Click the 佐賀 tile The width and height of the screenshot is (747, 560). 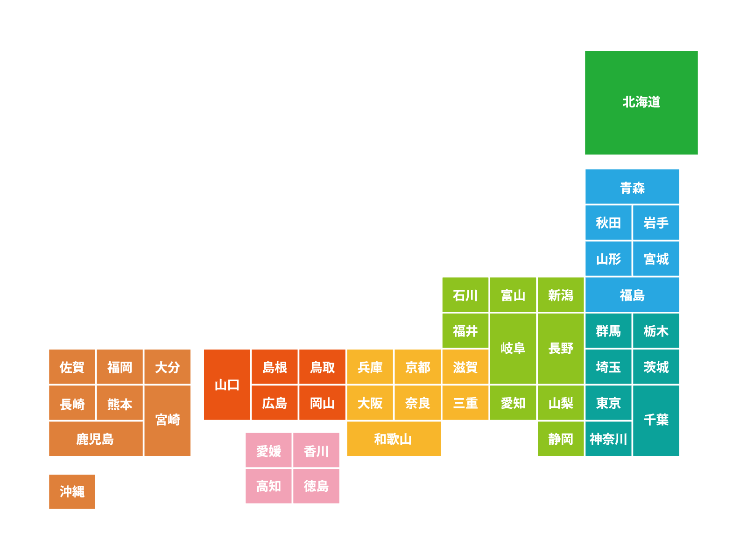(x=72, y=366)
